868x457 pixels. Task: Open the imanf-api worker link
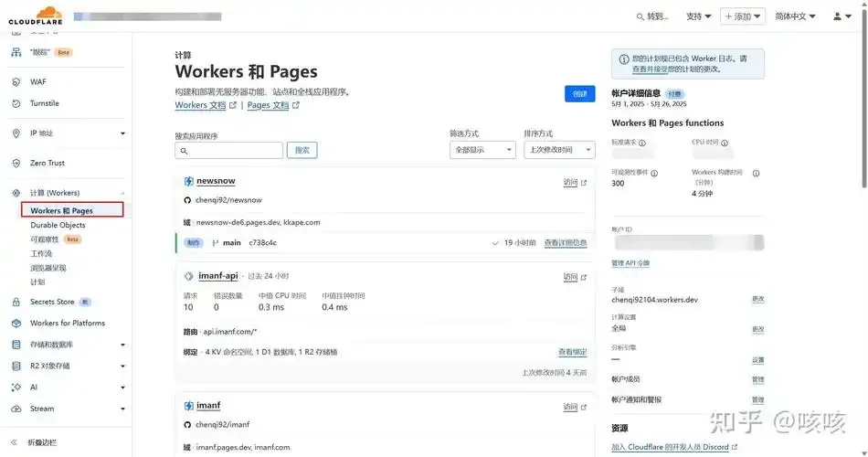click(x=218, y=276)
